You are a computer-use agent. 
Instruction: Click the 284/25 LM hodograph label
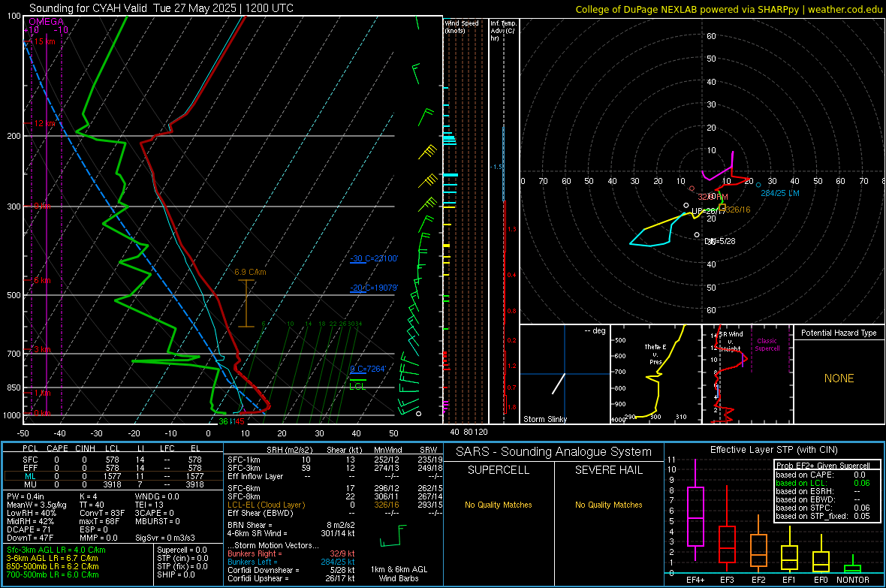780,193
